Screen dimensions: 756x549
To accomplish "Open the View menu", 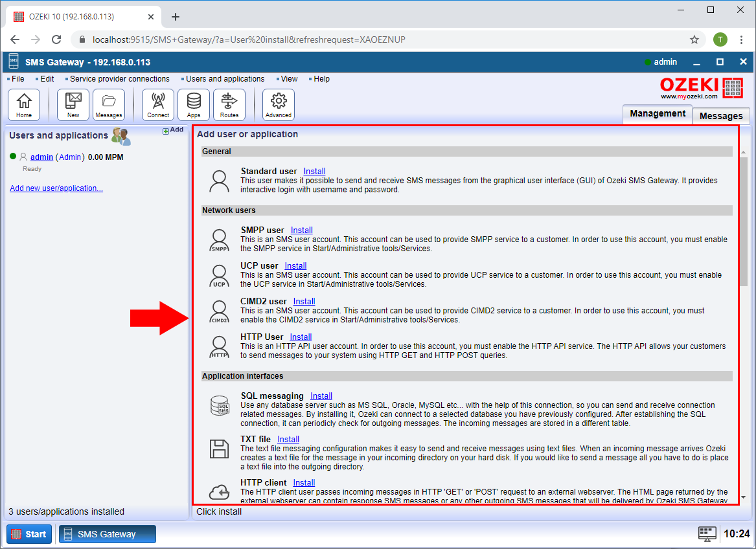I will coord(290,79).
